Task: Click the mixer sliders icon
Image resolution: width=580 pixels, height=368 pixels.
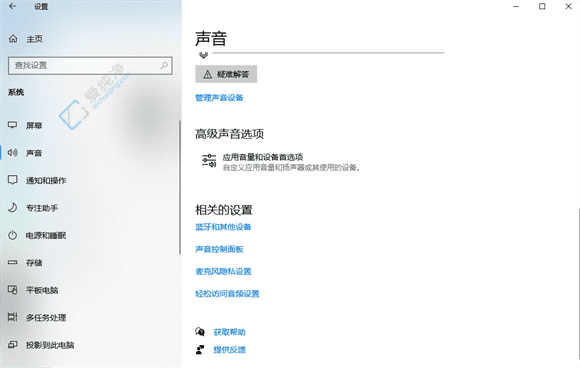Action: tap(209, 160)
